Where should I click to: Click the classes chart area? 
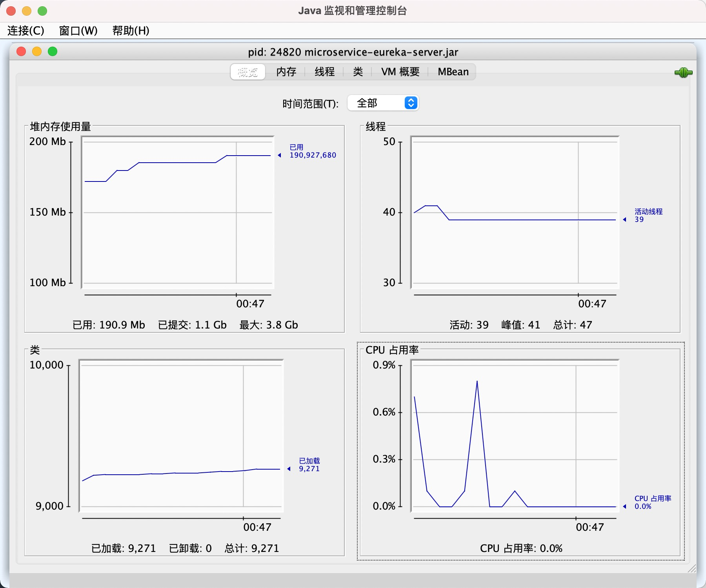point(181,436)
